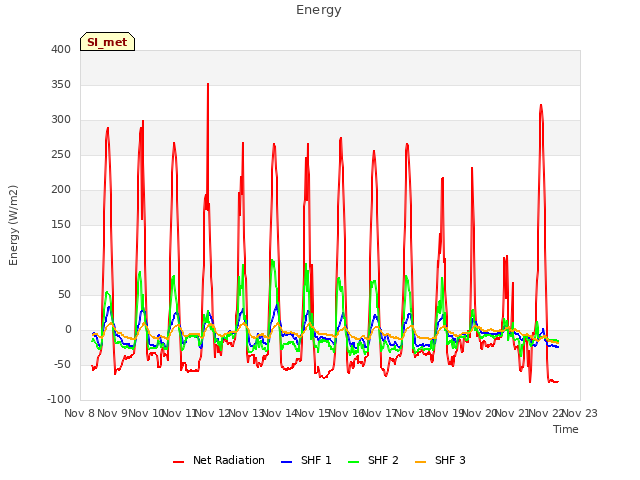Viewport: 640px width, 480px height.
Task: Click the 100 y-axis tick label
Action: (x=61, y=260)
